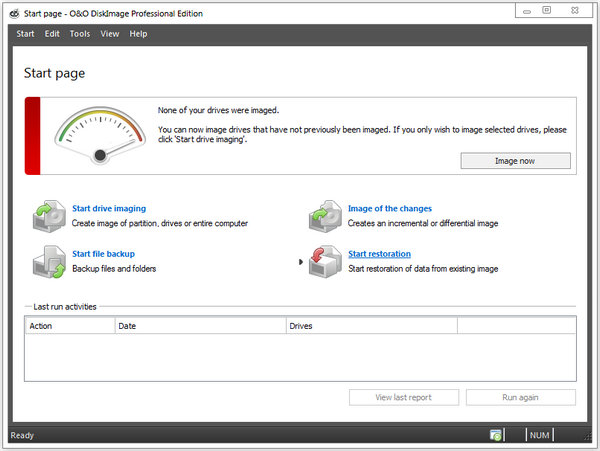Open the Edit menu
600x451 pixels.
pos(52,34)
